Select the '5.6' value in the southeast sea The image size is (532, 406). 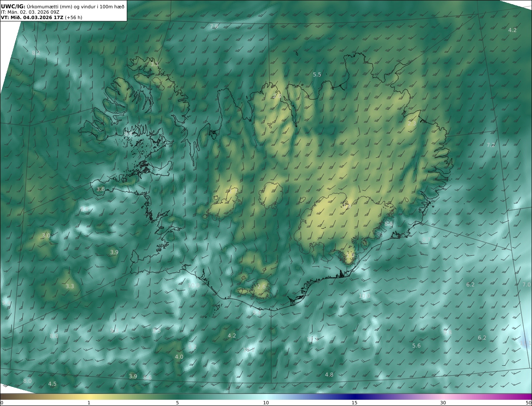pyautogui.click(x=416, y=346)
